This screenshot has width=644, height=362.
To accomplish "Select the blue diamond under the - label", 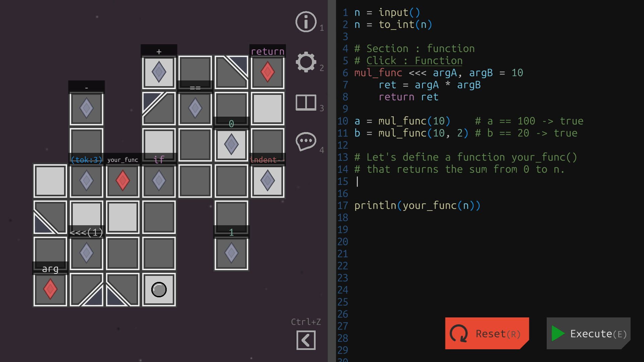I will coord(86,107).
